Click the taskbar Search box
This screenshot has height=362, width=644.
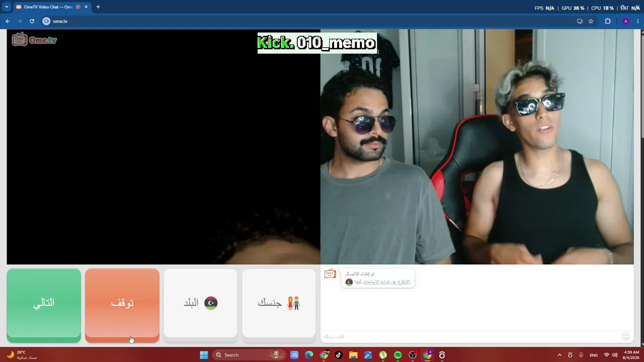pos(248,355)
